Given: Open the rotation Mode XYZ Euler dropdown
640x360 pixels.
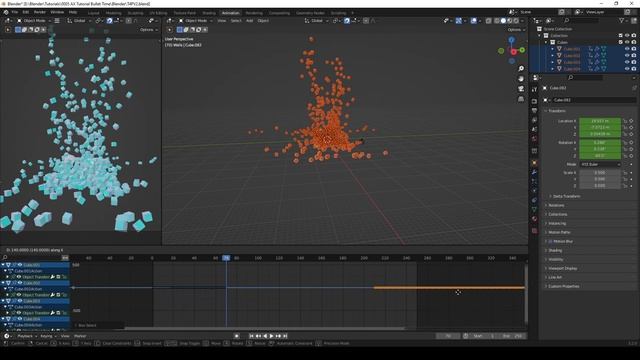Looking at the screenshot, I should click(600, 164).
